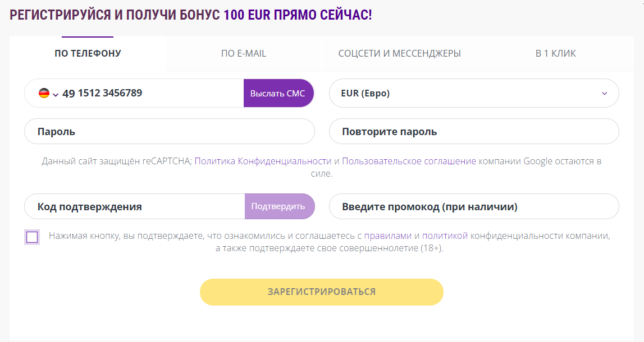Screen dimensions: 644x342
Task: Switch to the ПО E-MAIL tab
Action: 244,53
